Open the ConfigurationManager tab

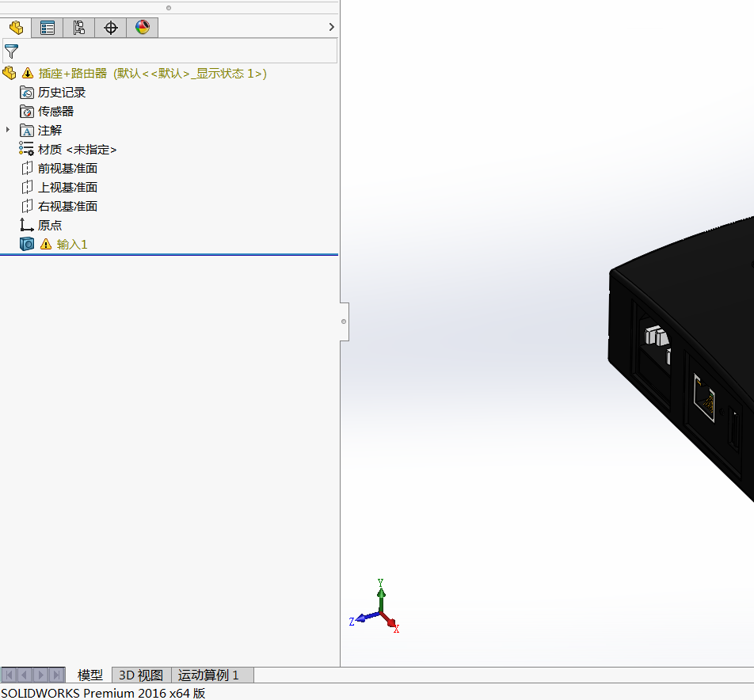coord(79,28)
